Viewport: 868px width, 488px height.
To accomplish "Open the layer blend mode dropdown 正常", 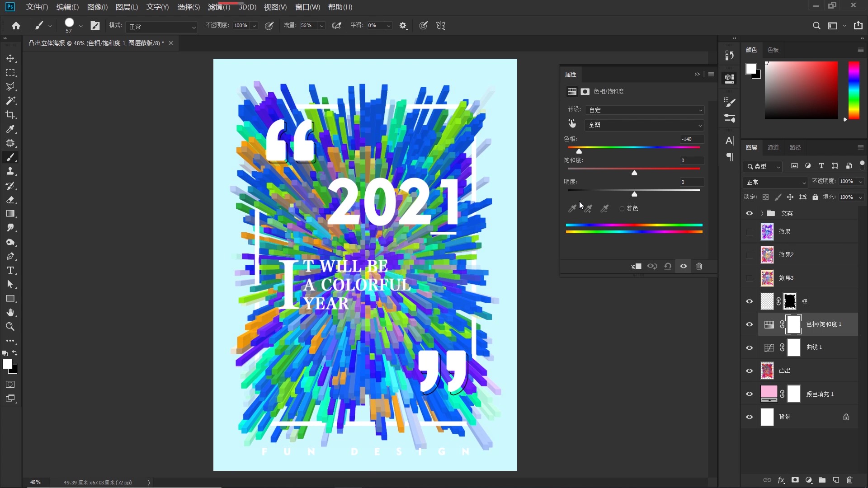I will (x=775, y=182).
